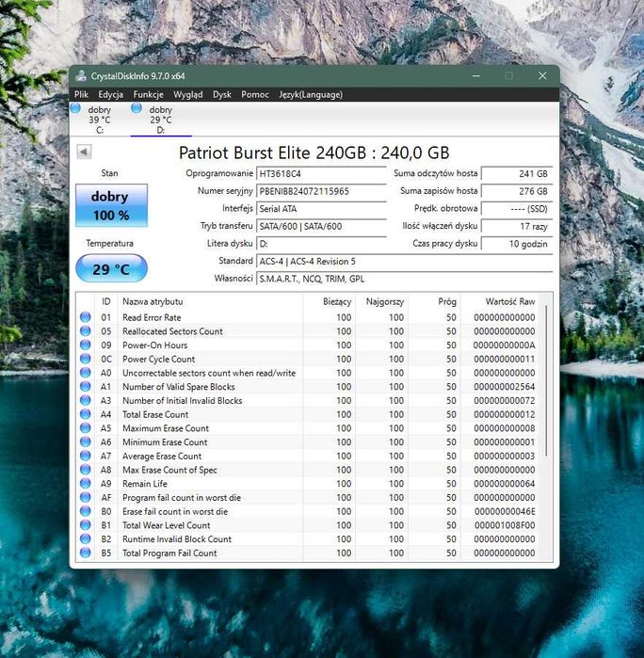Click status orb for Total Wear Level Count

click(x=86, y=525)
